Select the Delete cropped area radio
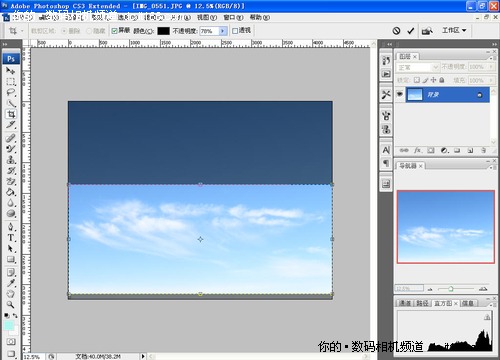This screenshot has height=360, width=500. (64, 31)
